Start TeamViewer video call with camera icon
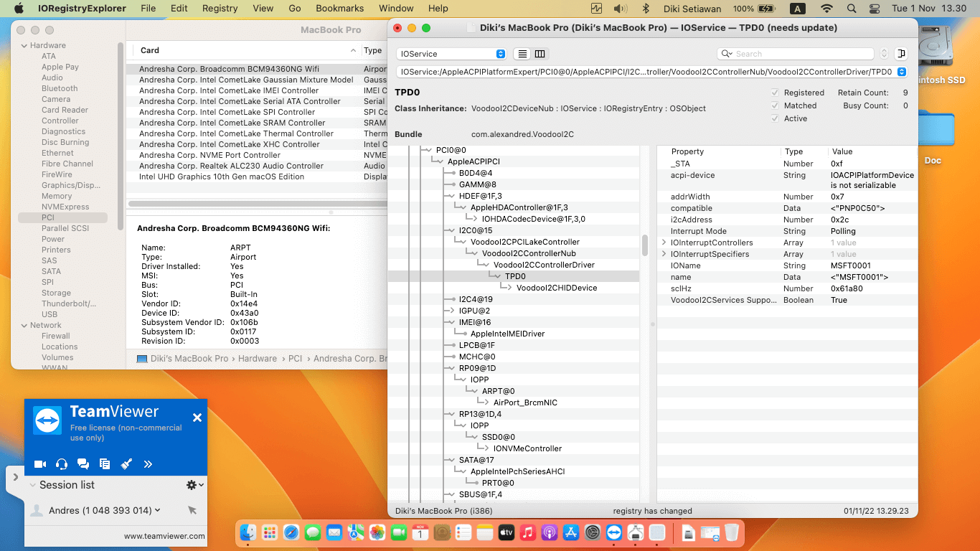980x551 pixels. (40, 464)
